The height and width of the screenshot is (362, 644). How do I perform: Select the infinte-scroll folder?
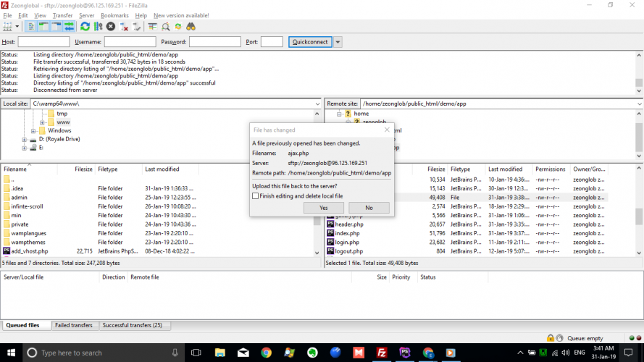pos(27,206)
